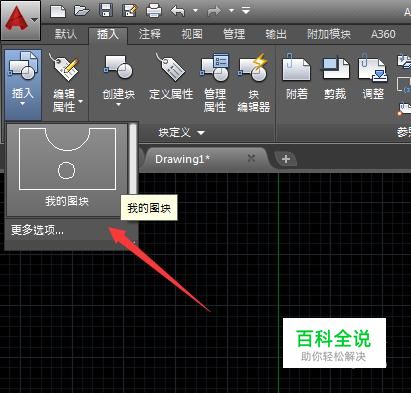The image size is (411, 393).
Task: Switch to the 默认 ribbon tab
Action: [x=66, y=34]
